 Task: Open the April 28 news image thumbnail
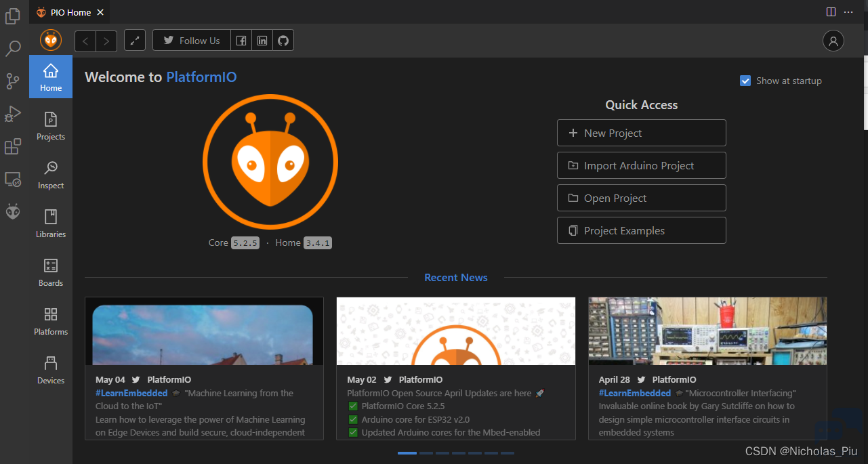point(707,331)
